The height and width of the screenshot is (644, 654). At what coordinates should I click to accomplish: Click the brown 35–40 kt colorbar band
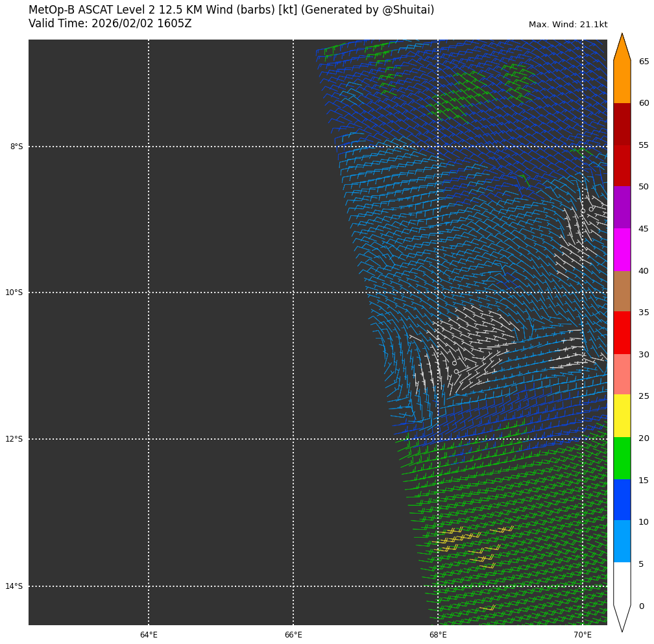click(622, 291)
